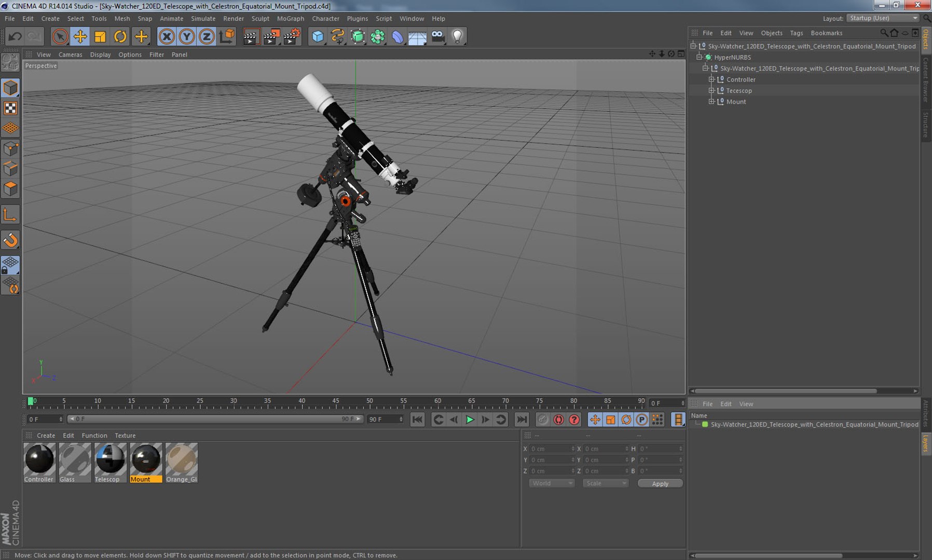
Task: Open the Layers vertical tab
Action: point(926,444)
